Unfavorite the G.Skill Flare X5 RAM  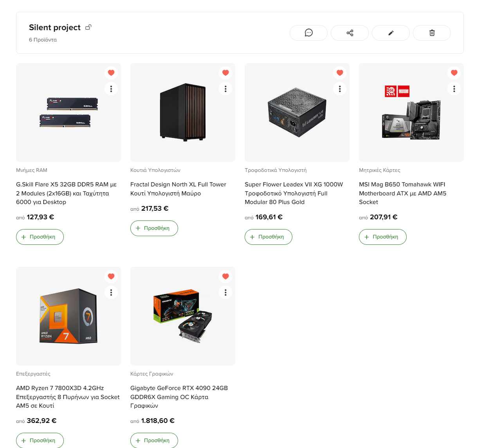coord(111,72)
